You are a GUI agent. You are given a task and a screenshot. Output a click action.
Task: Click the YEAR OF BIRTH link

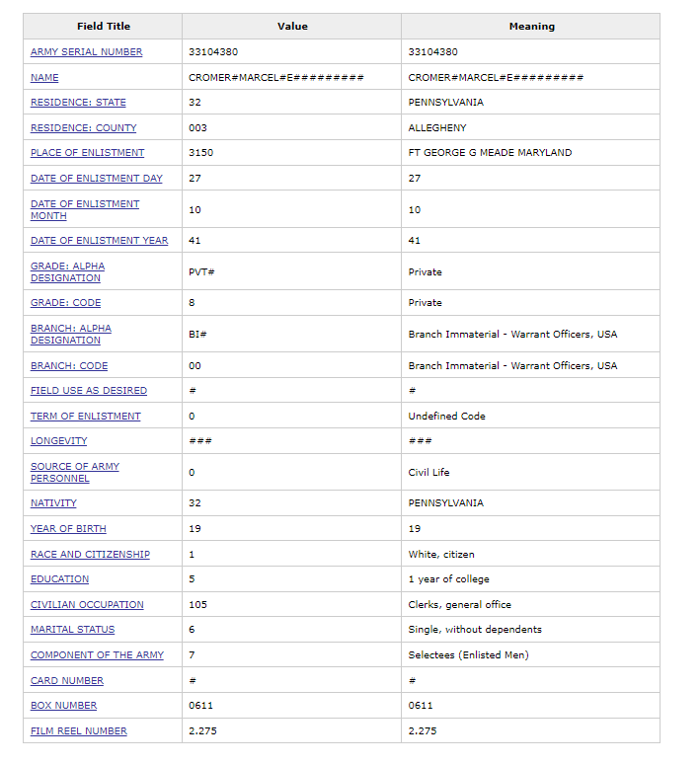click(68, 529)
